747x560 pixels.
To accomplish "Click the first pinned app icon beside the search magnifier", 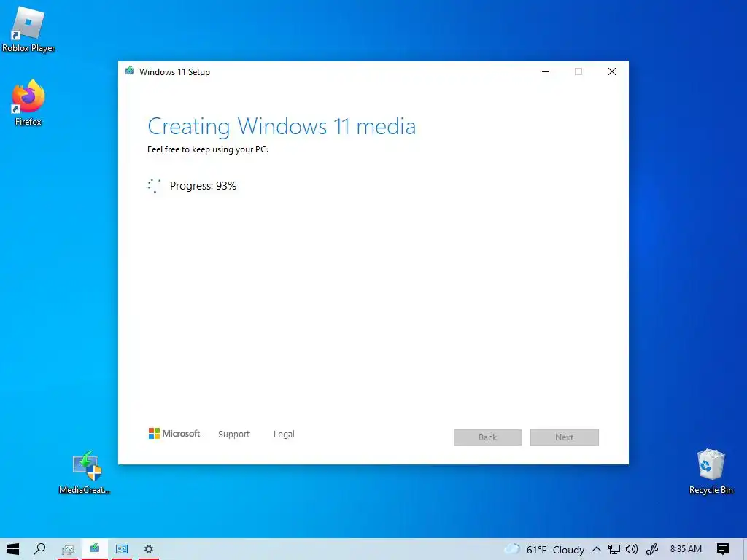I will pyautogui.click(x=68, y=550).
